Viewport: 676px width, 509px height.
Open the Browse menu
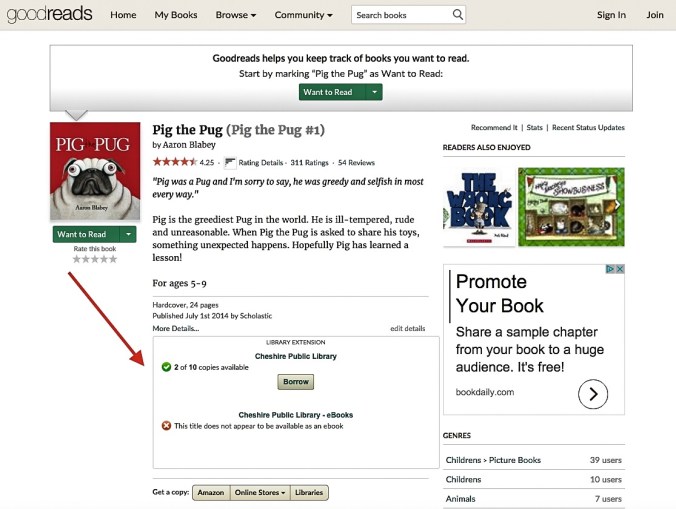pos(236,15)
